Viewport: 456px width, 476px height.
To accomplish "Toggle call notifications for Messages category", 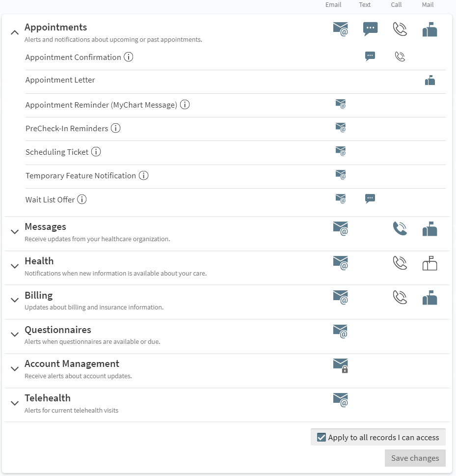I will [x=400, y=229].
